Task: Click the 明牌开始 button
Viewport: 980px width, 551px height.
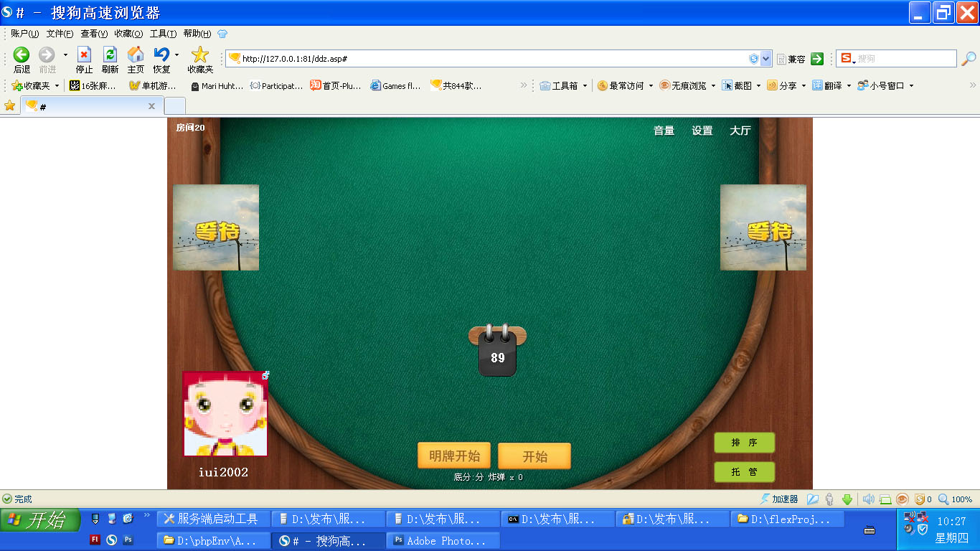Action: point(454,456)
